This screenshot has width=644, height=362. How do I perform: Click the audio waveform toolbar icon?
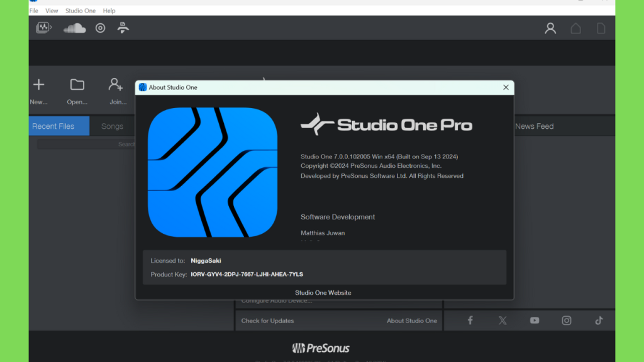[x=43, y=28]
